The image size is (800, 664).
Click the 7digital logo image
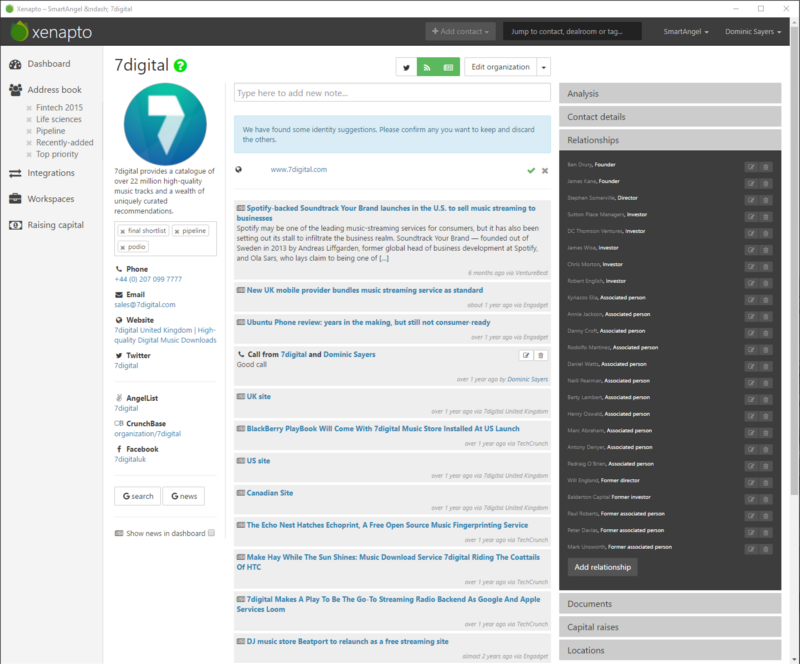[165, 124]
